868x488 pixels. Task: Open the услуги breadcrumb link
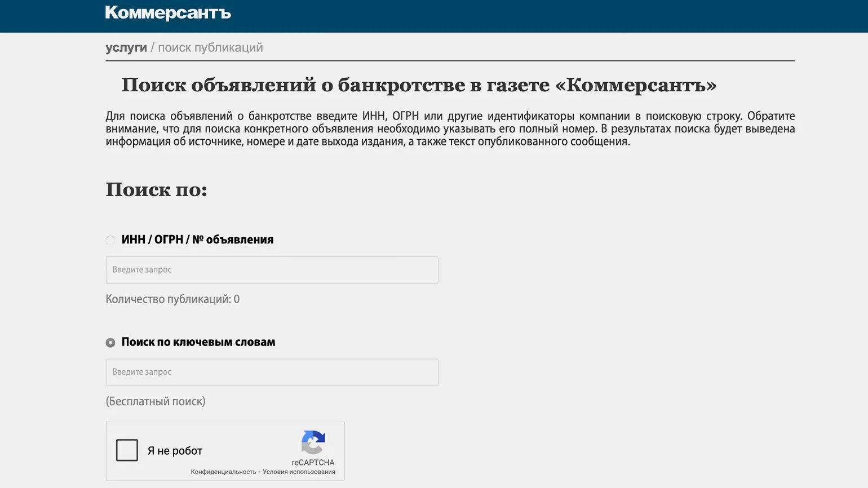pos(126,48)
